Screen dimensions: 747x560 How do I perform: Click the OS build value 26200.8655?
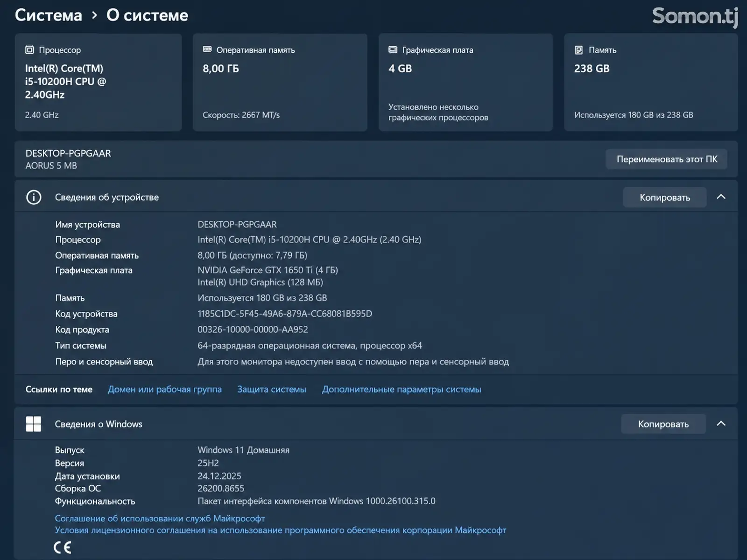[x=221, y=489]
